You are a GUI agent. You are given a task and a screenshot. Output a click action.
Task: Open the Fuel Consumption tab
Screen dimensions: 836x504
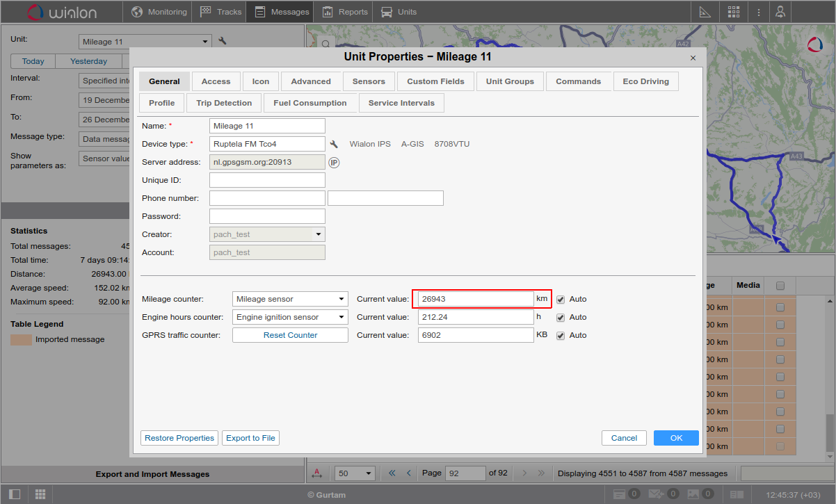pyautogui.click(x=310, y=103)
